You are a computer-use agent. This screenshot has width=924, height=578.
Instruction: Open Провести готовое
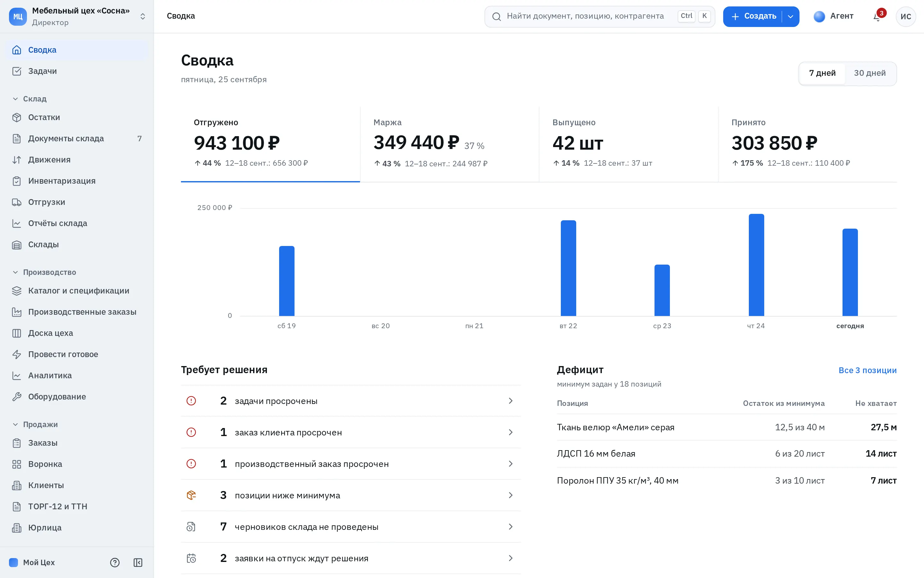[77, 355]
